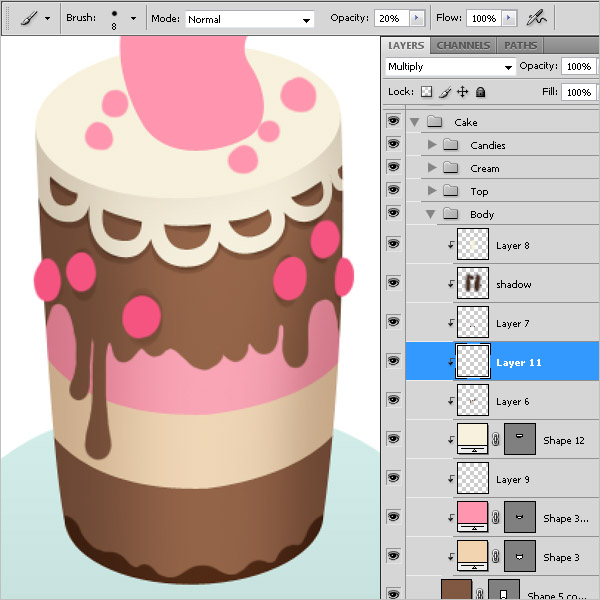Open the brush Opacity slider arrow

(x=417, y=18)
